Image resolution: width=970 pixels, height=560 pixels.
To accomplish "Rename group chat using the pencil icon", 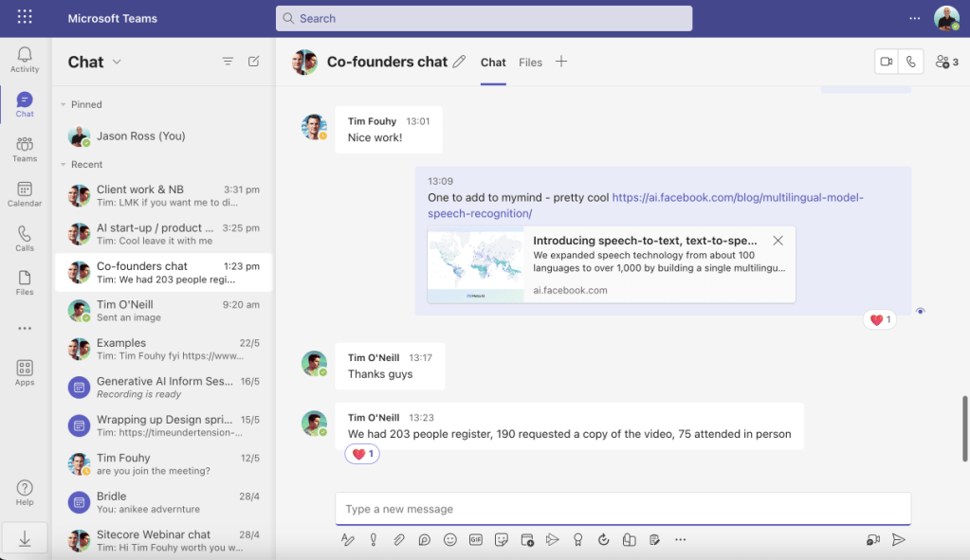I will 460,62.
